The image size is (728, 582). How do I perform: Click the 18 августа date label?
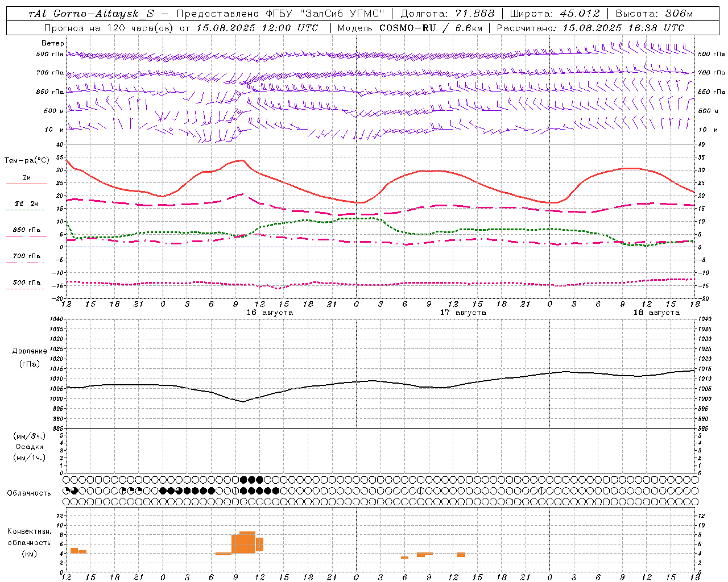click(x=656, y=313)
